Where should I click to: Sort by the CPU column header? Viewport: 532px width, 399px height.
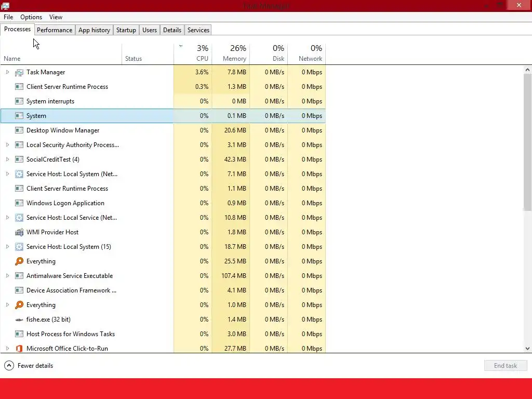coord(193,54)
